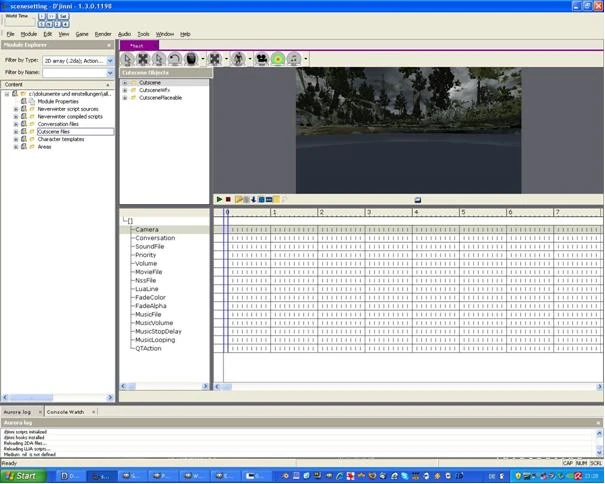Click the rotate/undo arrow toolbar icon
Viewport: 605px width, 484px height.
coord(175,59)
